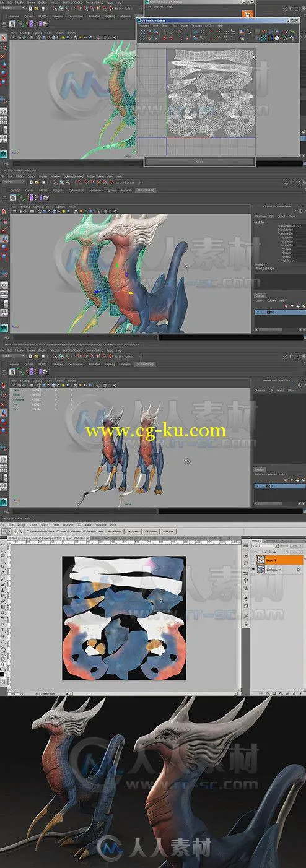The height and width of the screenshot is (868, 306).
Task: Toggle the Scrubby Zoom checkbox
Action: [x=84, y=531]
